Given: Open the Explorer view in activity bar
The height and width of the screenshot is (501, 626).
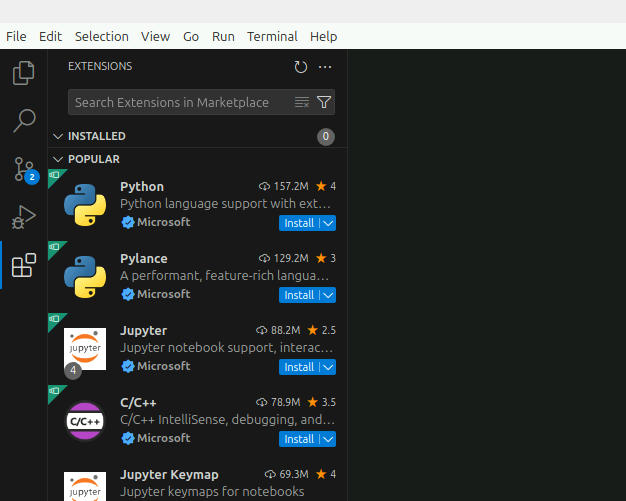Looking at the screenshot, I should tap(23, 73).
